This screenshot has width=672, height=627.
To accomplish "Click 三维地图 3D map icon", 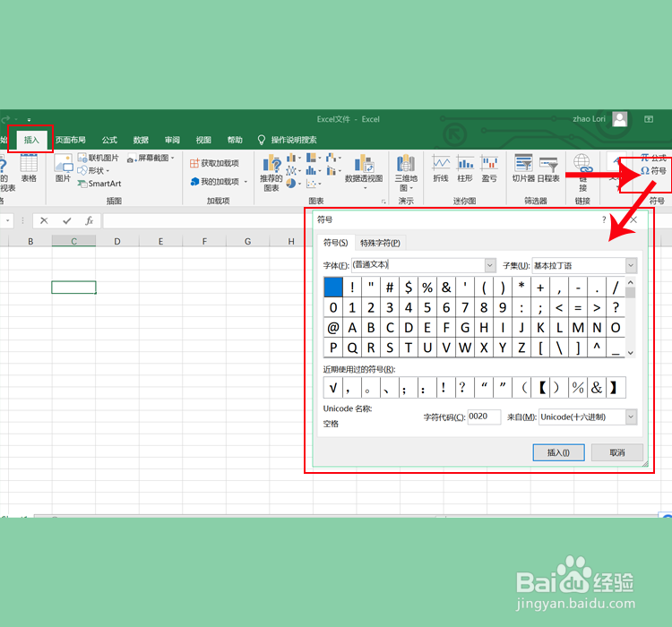I will (406, 173).
